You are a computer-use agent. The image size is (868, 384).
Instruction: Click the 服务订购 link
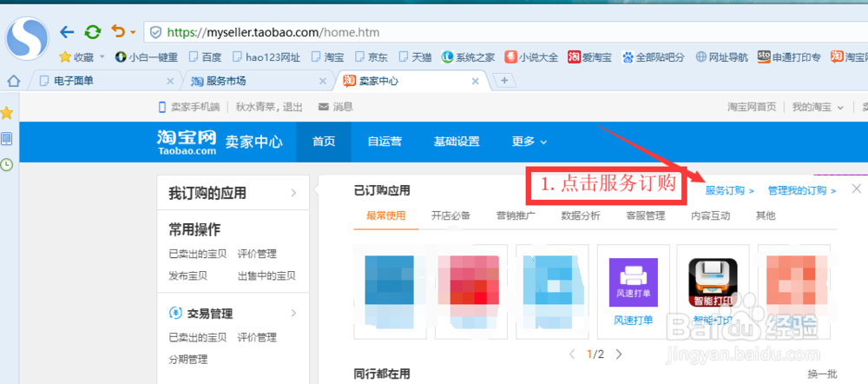tap(730, 190)
